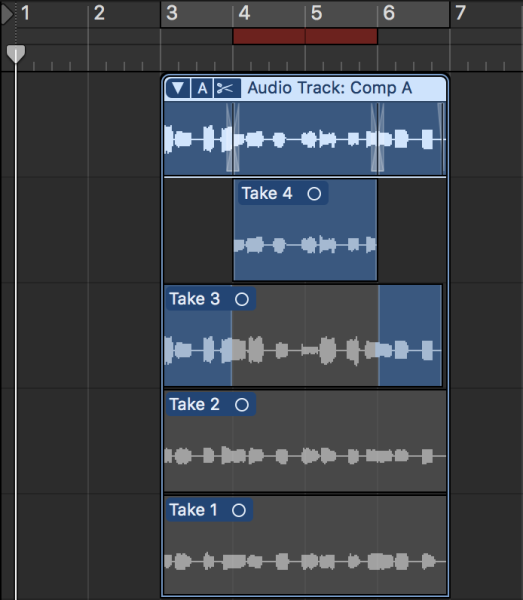Screen dimensions: 523x600
Task: Click the Take 4 circle indicator
Action: pyautogui.click(x=314, y=194)
